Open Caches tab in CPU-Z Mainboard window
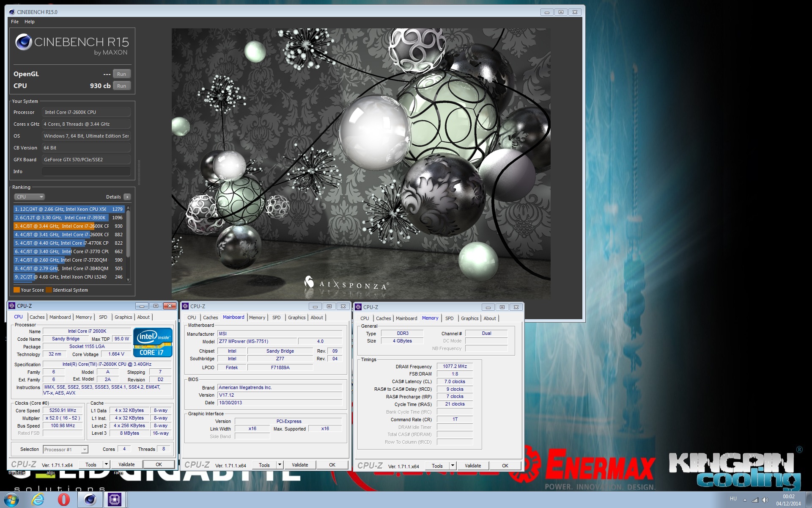Viewport: 812px width, 508px height. [x=210, y=317]
